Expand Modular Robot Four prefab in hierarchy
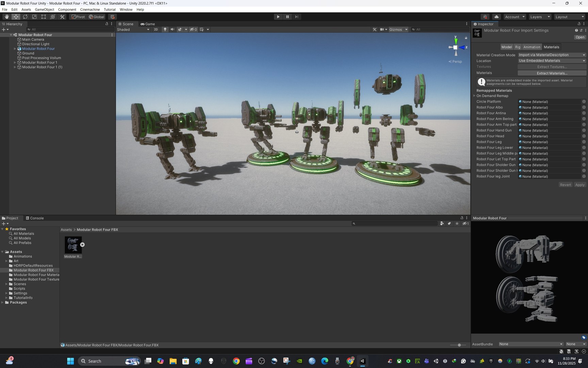 click(x=15, y=49)
